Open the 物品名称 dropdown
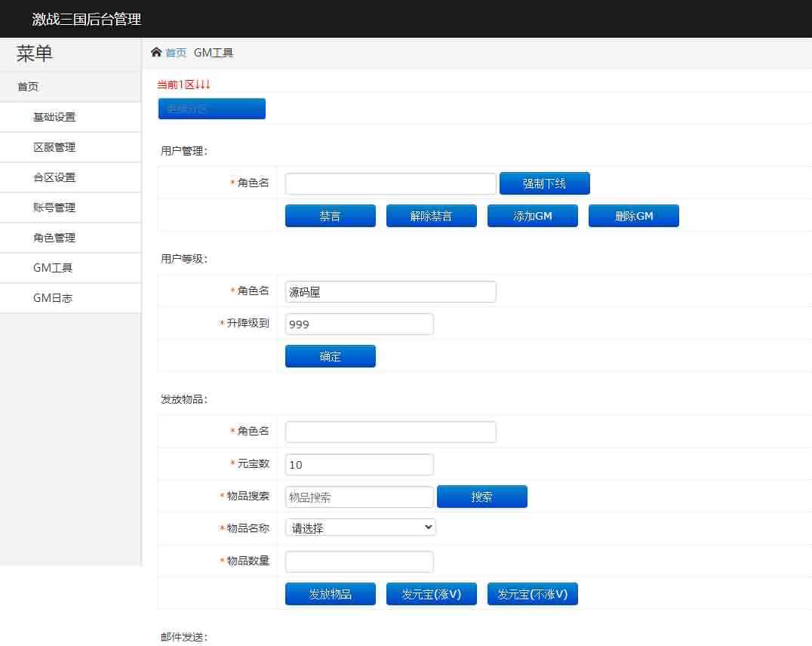The width and height of the screenshot is (812, 646). click(x=361, y=528)
